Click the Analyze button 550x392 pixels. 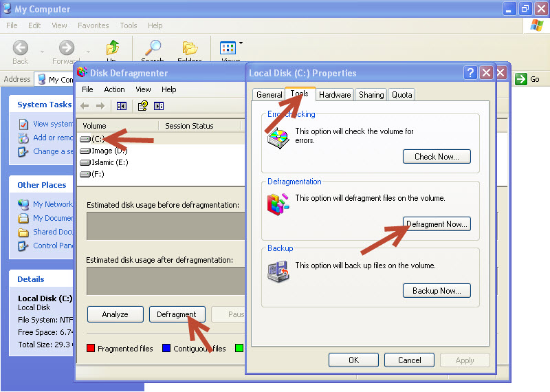point(115,314)
